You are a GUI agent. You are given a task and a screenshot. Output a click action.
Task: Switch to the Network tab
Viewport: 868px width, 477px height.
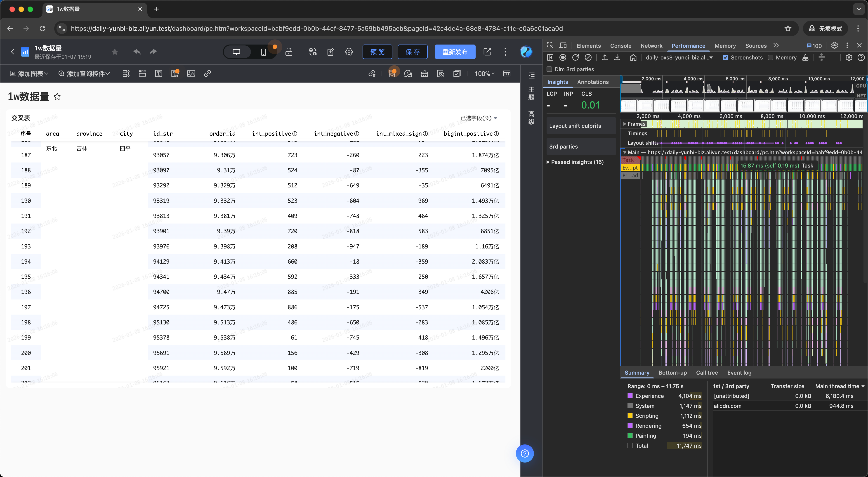point(651,46)
